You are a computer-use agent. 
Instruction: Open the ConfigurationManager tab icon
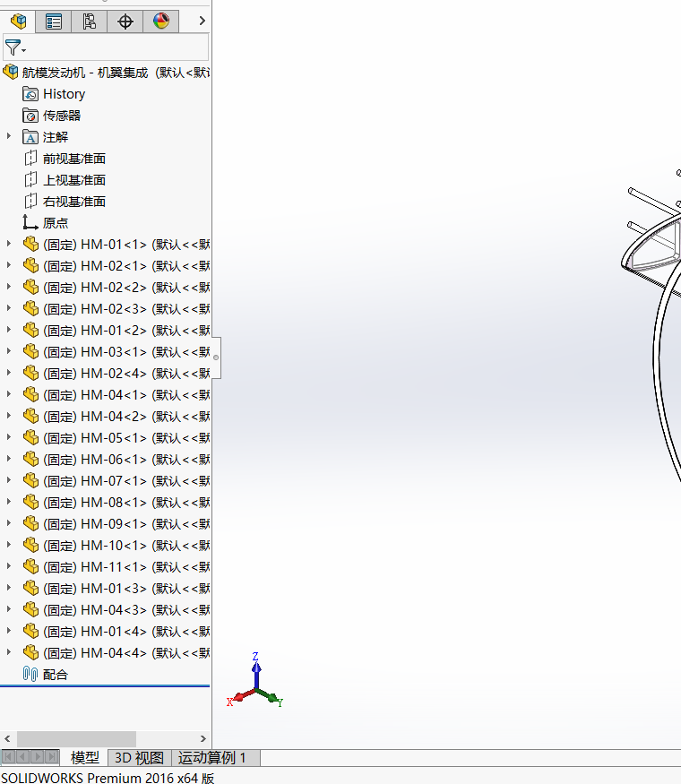(x=89, y=21)
